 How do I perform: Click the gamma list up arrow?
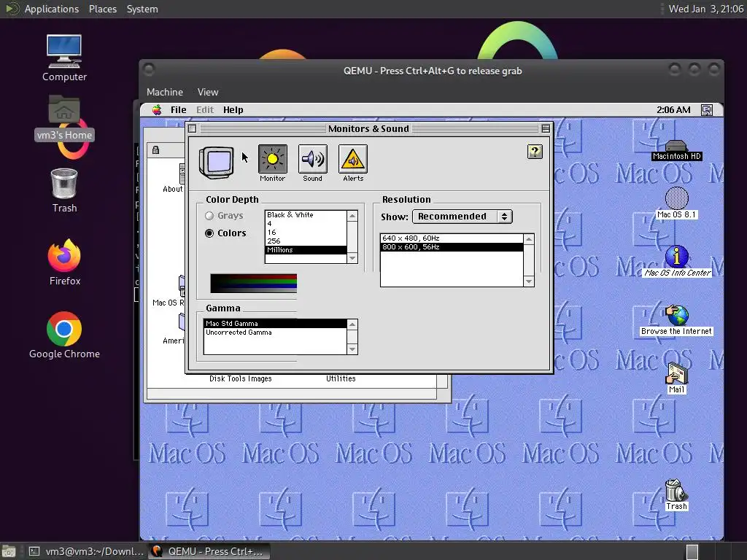(352, 324)
